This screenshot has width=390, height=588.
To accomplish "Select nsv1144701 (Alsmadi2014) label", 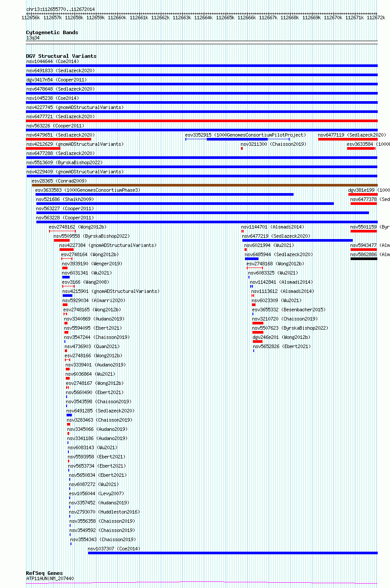I will [x=272, y=227].
